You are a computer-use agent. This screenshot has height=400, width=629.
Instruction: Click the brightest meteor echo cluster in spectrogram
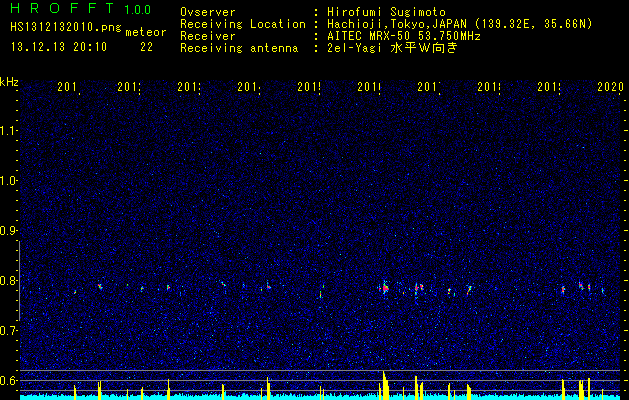tap(385, 288)
